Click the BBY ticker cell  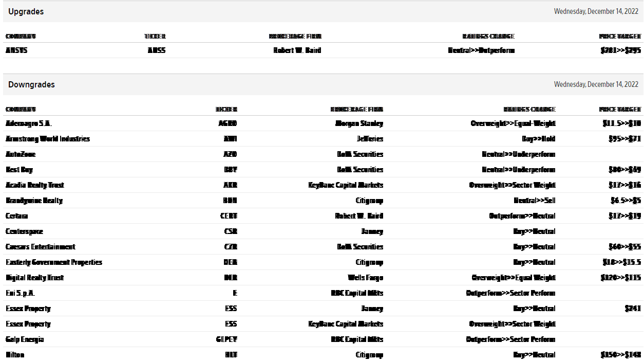(231, 170)
